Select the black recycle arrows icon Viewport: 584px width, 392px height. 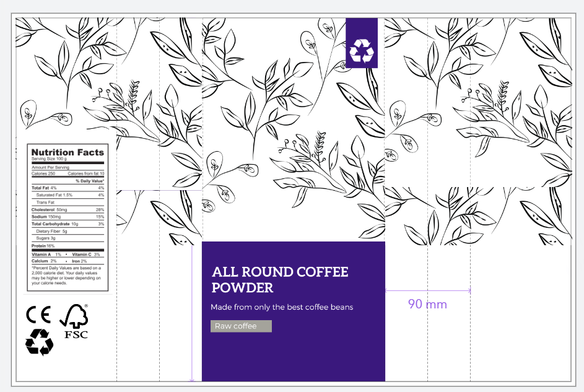39,340
